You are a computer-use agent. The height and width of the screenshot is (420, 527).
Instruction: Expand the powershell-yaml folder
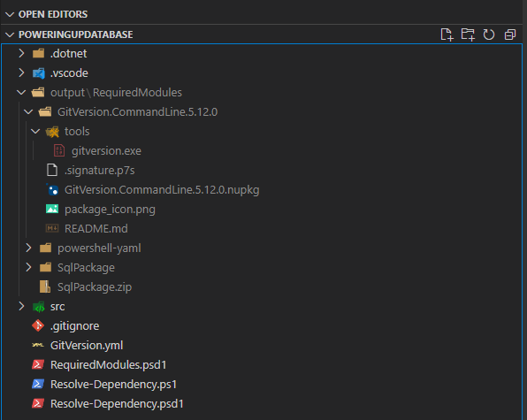[x=28, y=248]
